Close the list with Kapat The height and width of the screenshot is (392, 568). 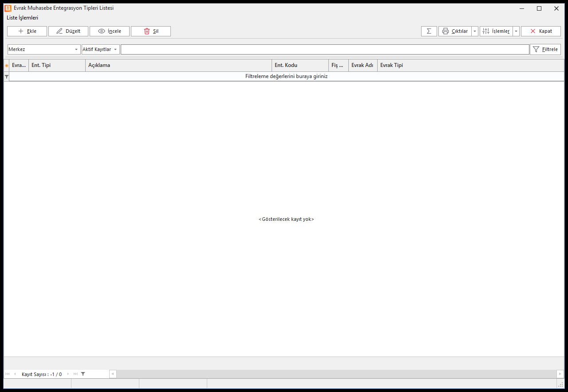(541, 31)
